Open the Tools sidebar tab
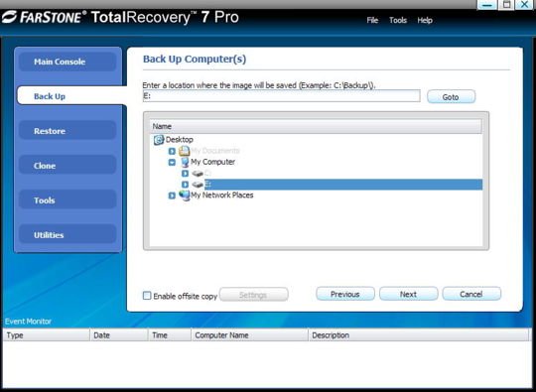This screenshot has height=392, width=536. point(67,199)
